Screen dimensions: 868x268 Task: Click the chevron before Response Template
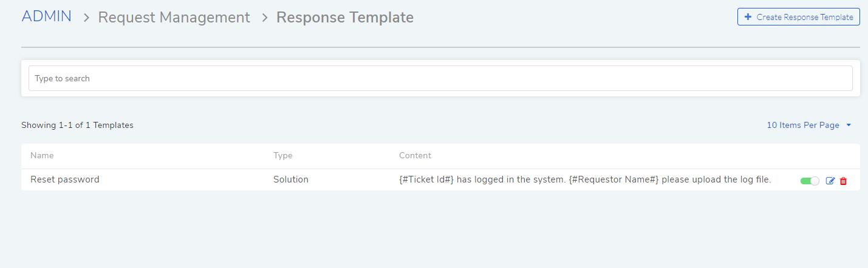pos(265,18)
